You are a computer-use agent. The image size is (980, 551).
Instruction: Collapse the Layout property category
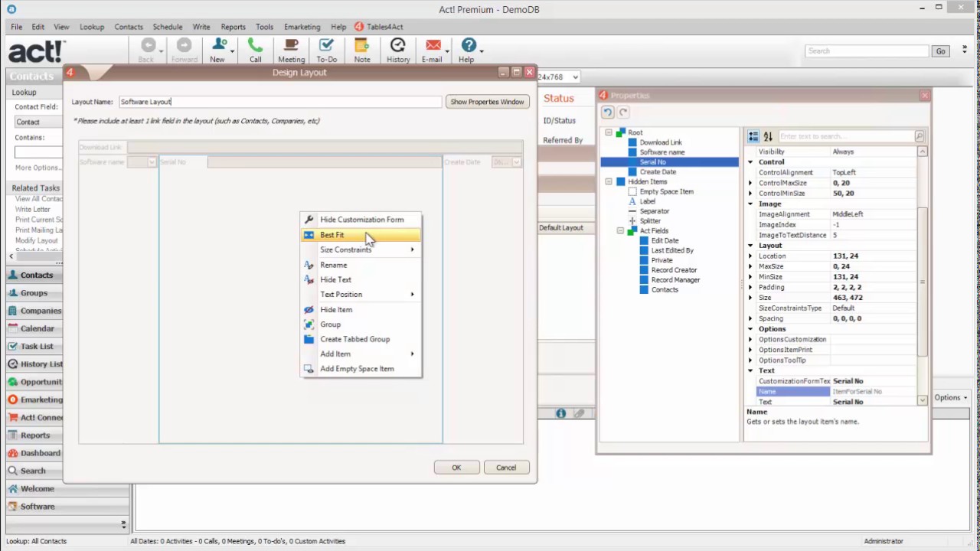[x=750, y=246]
